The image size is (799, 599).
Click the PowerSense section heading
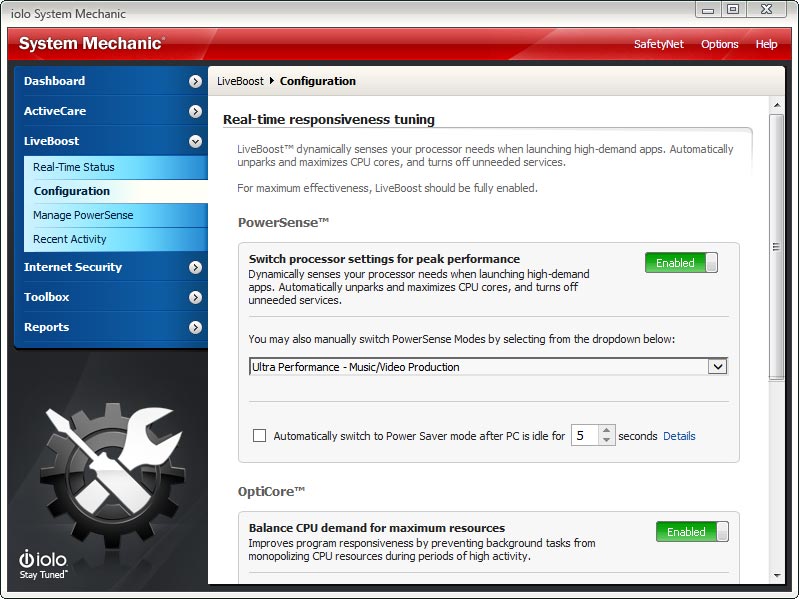pos(283,223)
